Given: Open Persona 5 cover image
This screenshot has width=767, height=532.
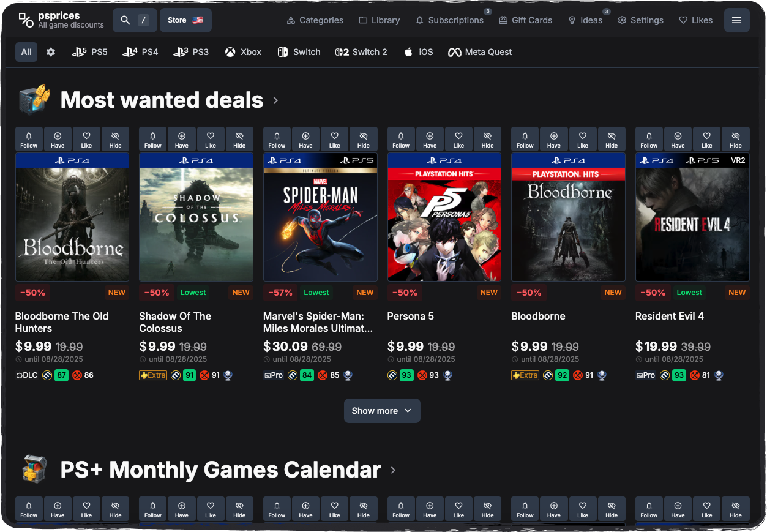Looking at the screenshot, I should tap(444, 217).
